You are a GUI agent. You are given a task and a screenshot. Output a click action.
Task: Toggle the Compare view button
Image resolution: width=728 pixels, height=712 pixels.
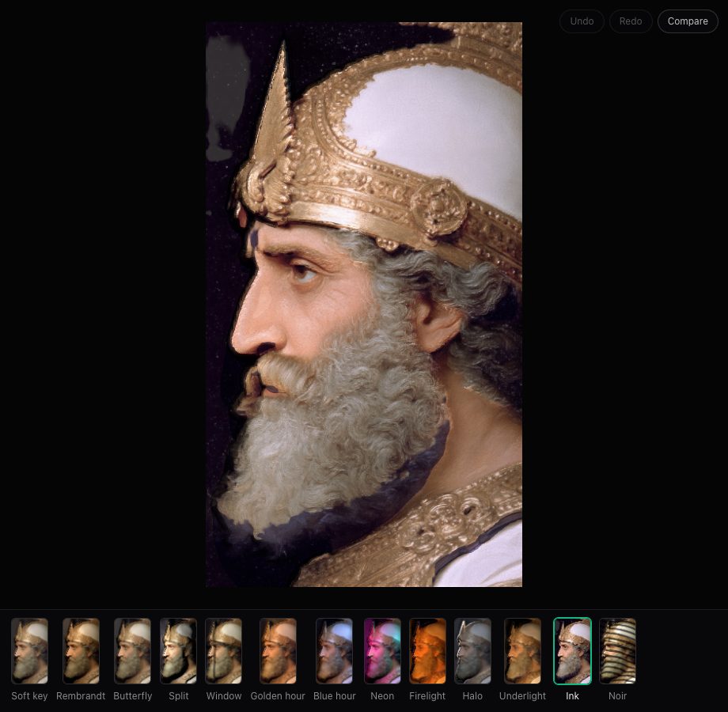(688, 21)
